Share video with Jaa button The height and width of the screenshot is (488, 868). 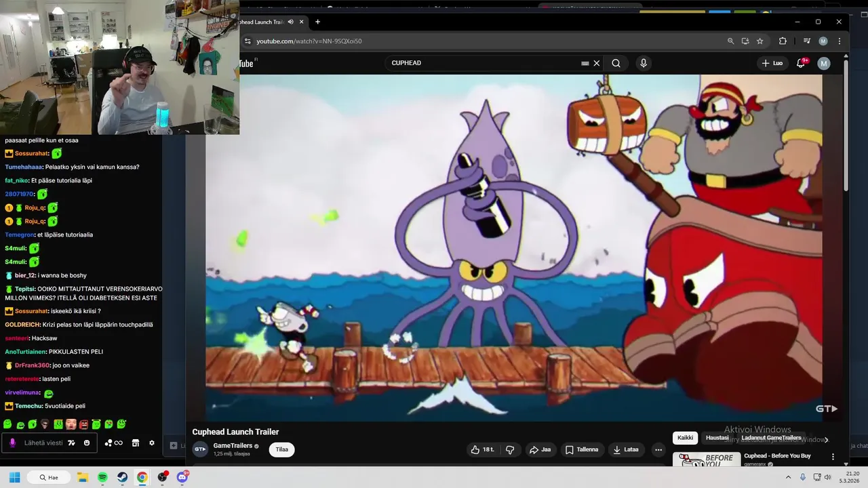[x=540, y=449]
